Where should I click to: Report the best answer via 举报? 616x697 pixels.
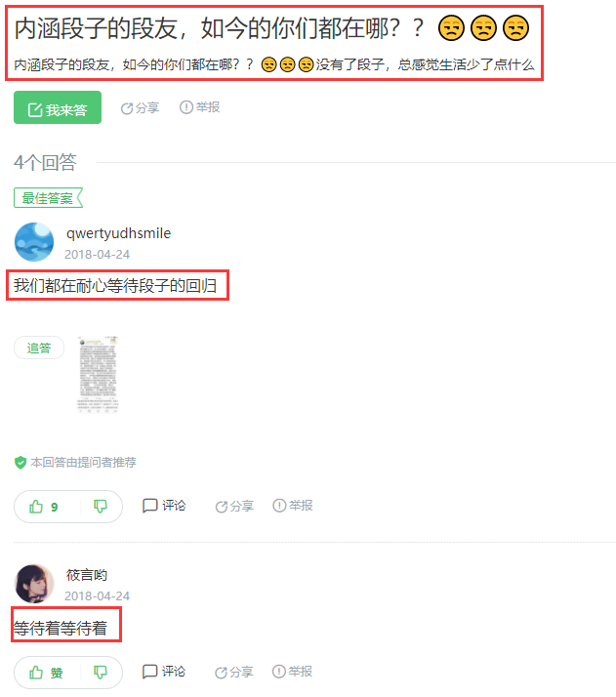tap(293, 506)
